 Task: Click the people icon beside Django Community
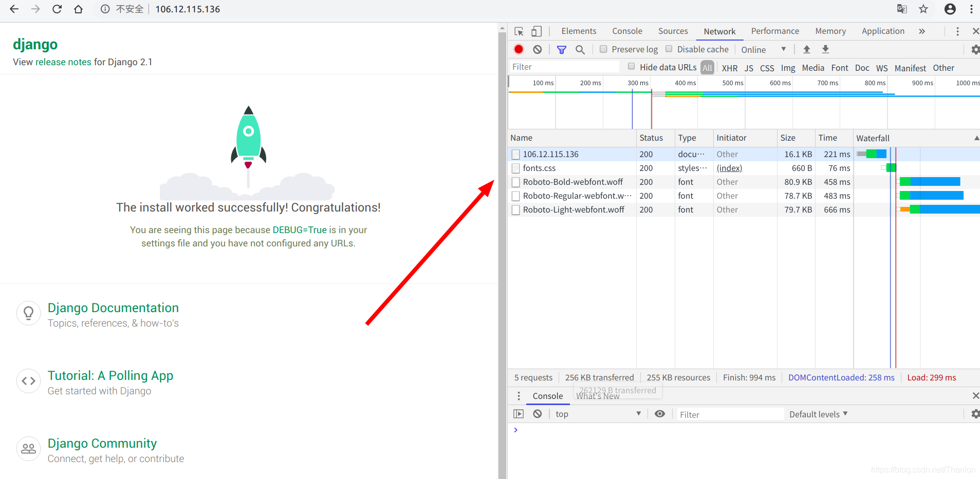pos(28,449)
